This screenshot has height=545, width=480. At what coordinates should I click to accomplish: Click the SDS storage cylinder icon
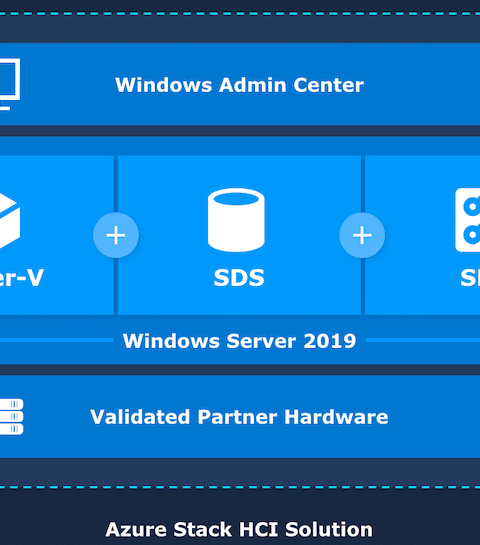tap(236, 220)
